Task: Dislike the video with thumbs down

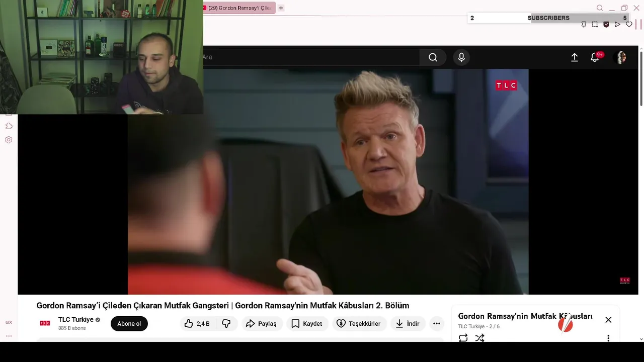Action: click(226, 324)
